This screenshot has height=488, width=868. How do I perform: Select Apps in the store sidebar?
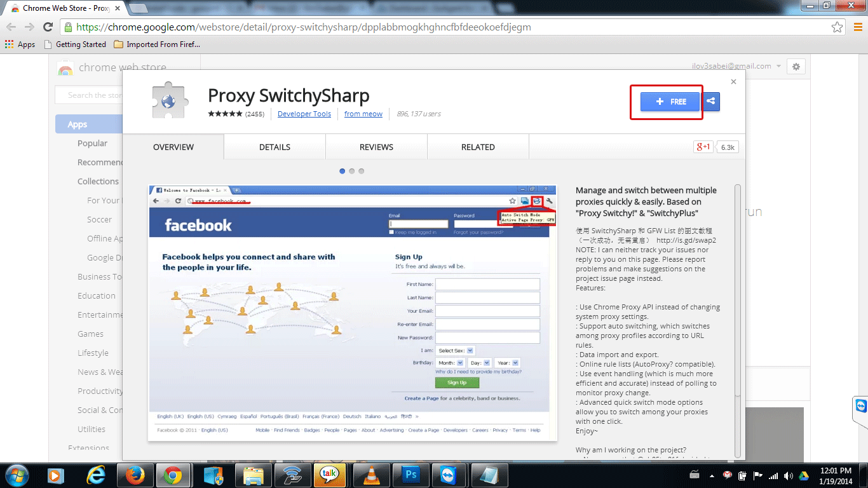click(89, 125)
